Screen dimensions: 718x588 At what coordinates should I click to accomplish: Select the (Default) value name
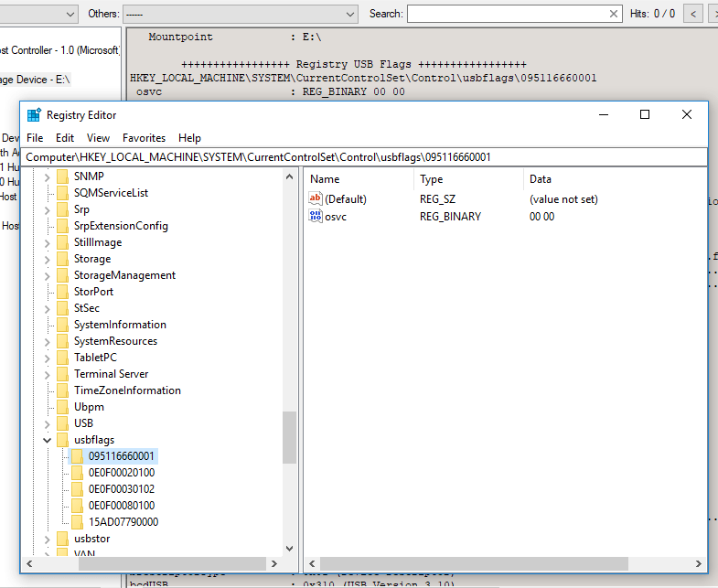click(x=346, y=199)
